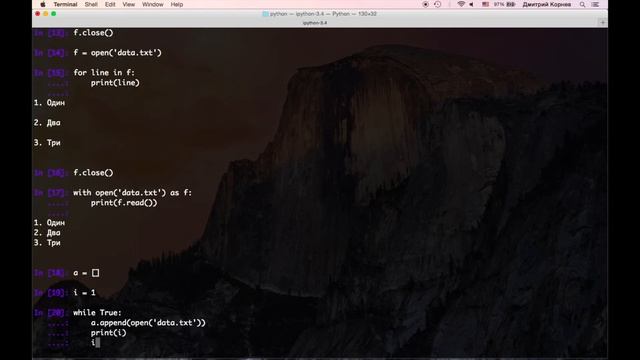Open the Help menu

[x=177, y=4]
